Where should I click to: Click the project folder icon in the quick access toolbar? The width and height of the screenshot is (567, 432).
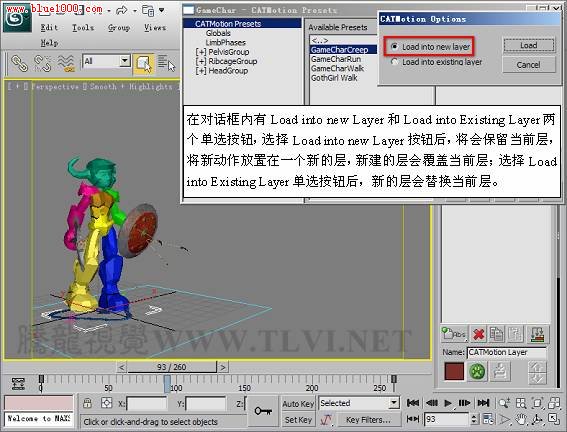pos(148,11)
